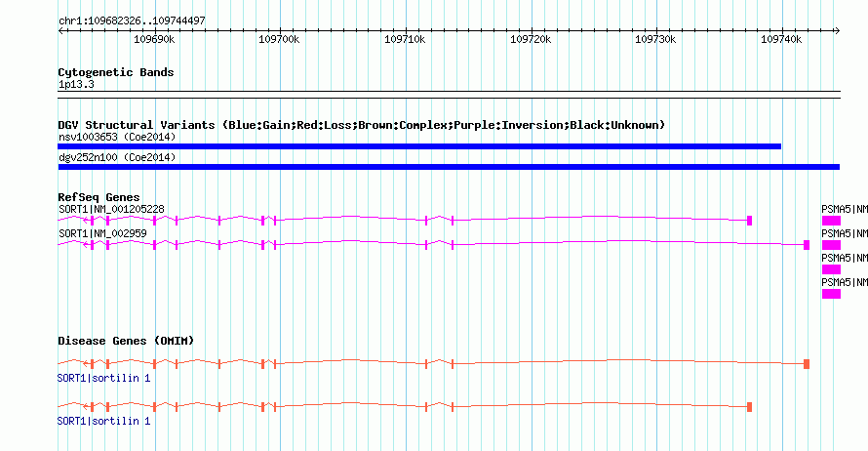Image resolution: width=868 pixels, height=451 pixels.
Task: Click the DGV Structural Variants track title
Action: (361, 125)
